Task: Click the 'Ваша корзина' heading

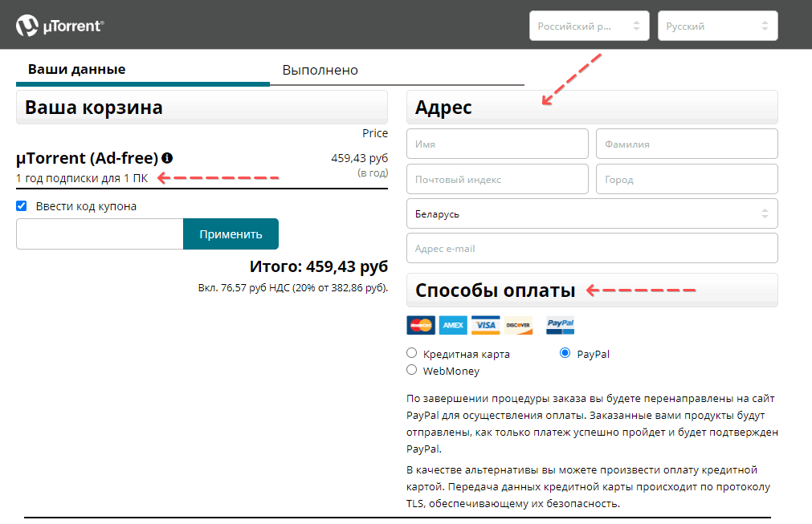Action: click(x=94, y=108)
